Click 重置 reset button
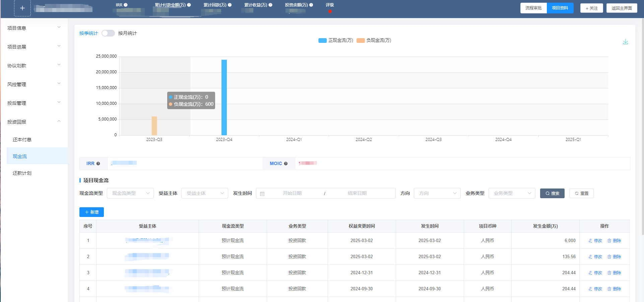Viewport: 644px width, 302px height. tap(581, 193)
